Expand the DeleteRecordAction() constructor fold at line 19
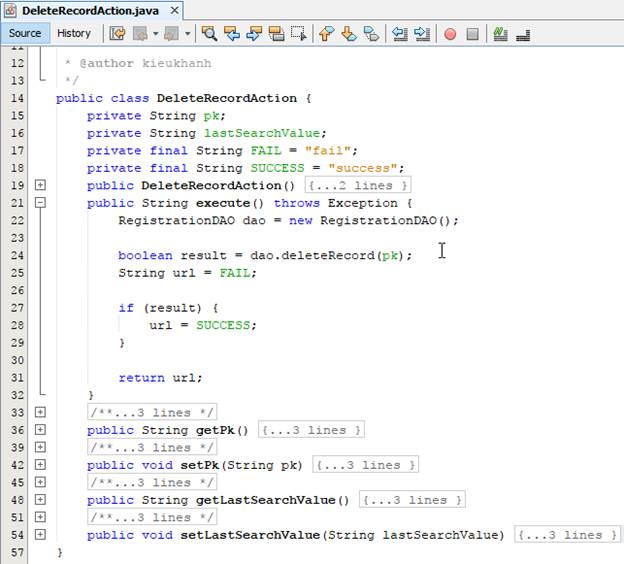The image size is (624, 564). click(40, 185)
